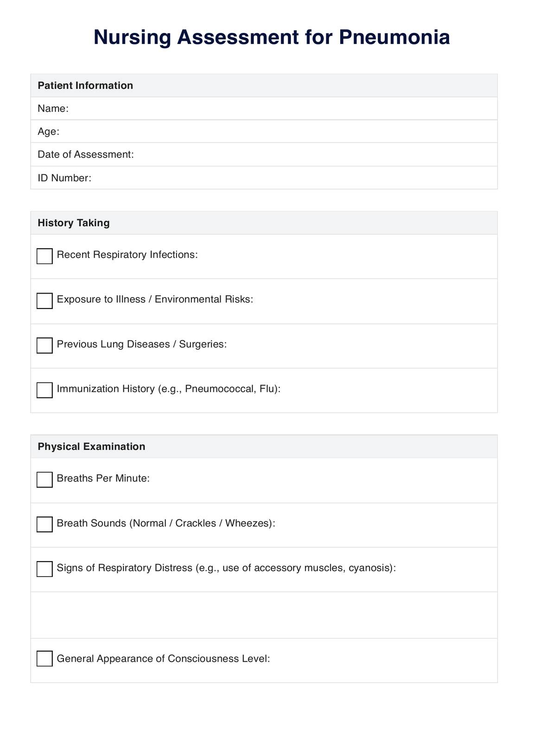Viewport: 545px width, 756px height.
Task: Select the Age field row
Action: pyautogui.click(x=278, y=131)
